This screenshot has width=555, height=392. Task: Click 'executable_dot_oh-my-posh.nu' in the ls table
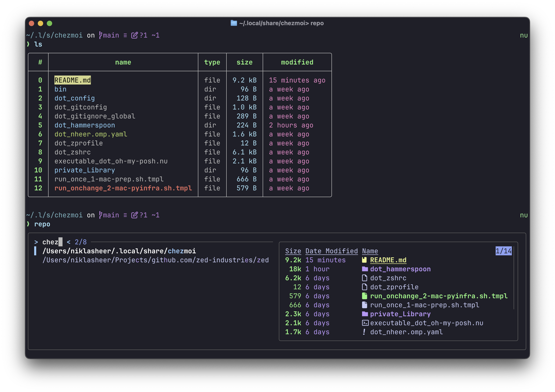click(111, 161)
